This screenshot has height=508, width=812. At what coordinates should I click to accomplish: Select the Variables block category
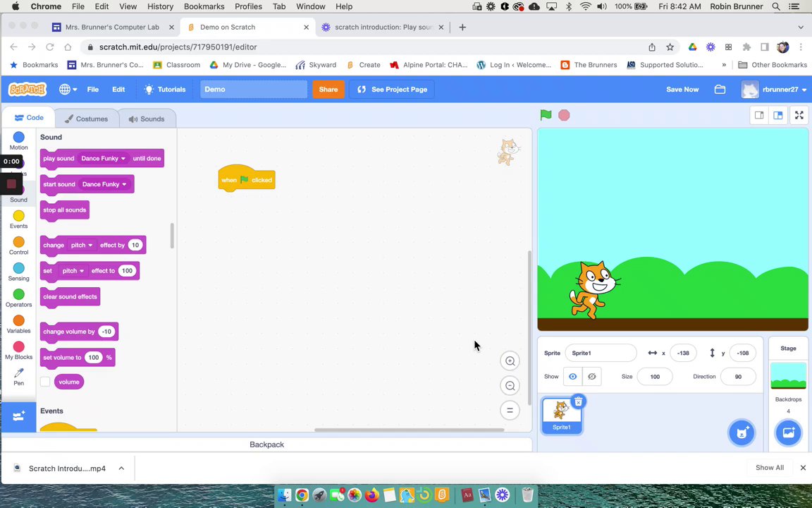coord(18,324)
